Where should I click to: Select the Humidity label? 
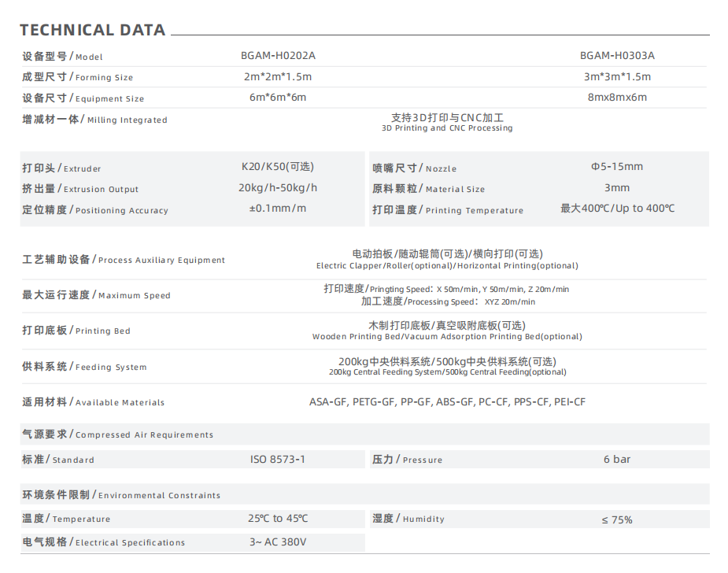[408, 518]
